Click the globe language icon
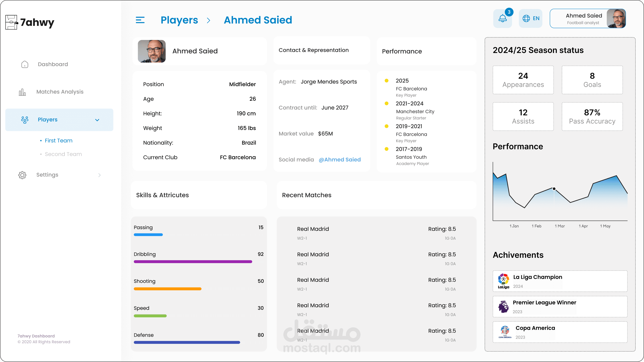644x362 pixels. tap(526, 19)
